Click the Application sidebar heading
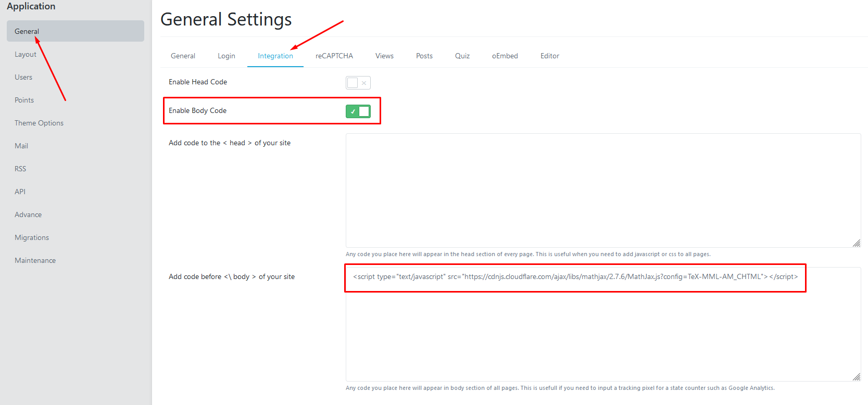The height and width of the screenshot is (405, 868). [31, 6]
